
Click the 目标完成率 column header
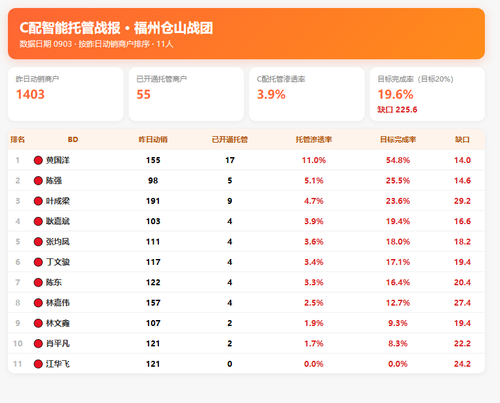(398, 139)
